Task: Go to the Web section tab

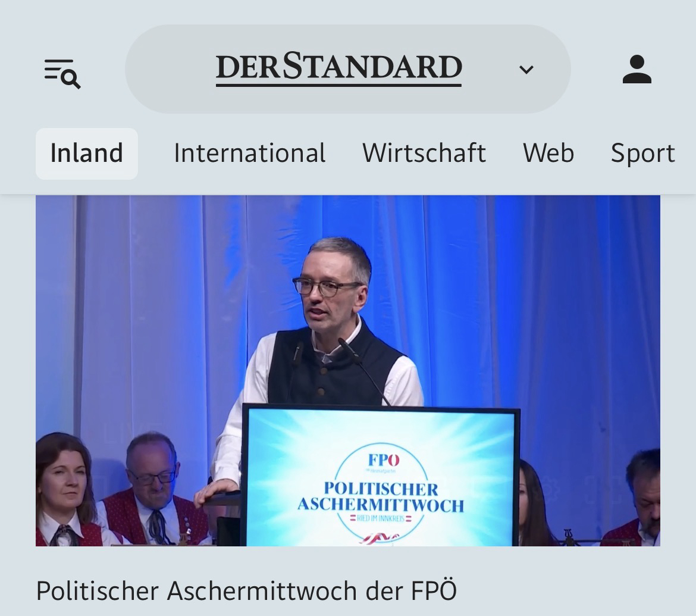Action: pos(548,154)
